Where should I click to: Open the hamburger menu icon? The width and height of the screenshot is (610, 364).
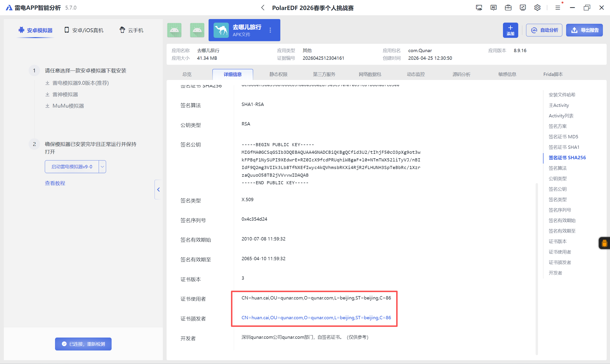pyautogui.click(x=558, y=8)
